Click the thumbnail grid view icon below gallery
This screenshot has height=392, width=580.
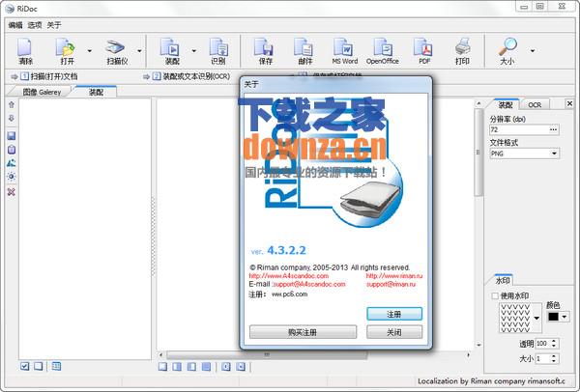click(x=56, y=366)
